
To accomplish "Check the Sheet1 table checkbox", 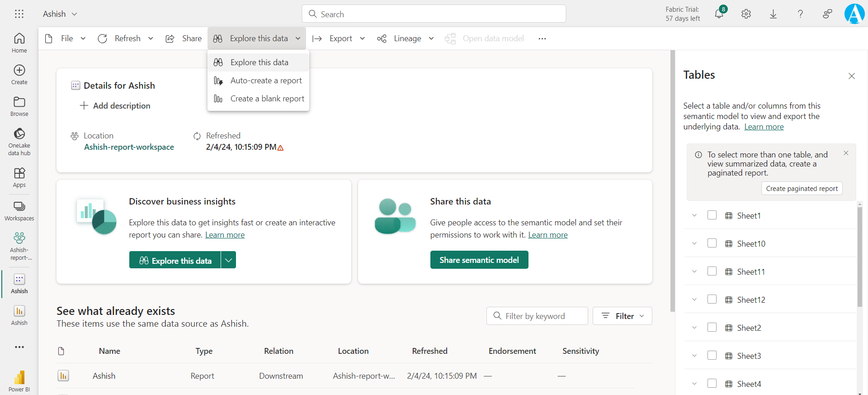I will pos(712,215).
